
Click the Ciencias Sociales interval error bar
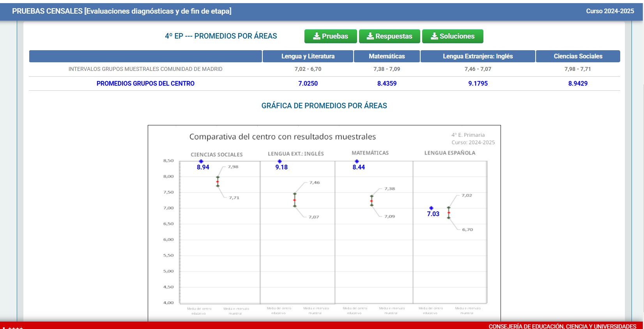point(218,181)
